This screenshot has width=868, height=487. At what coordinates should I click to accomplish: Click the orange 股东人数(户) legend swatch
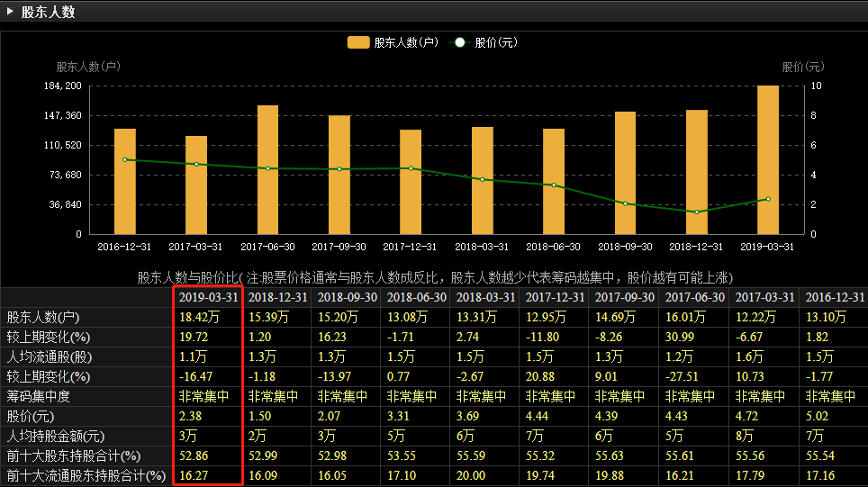pos(358,42)
